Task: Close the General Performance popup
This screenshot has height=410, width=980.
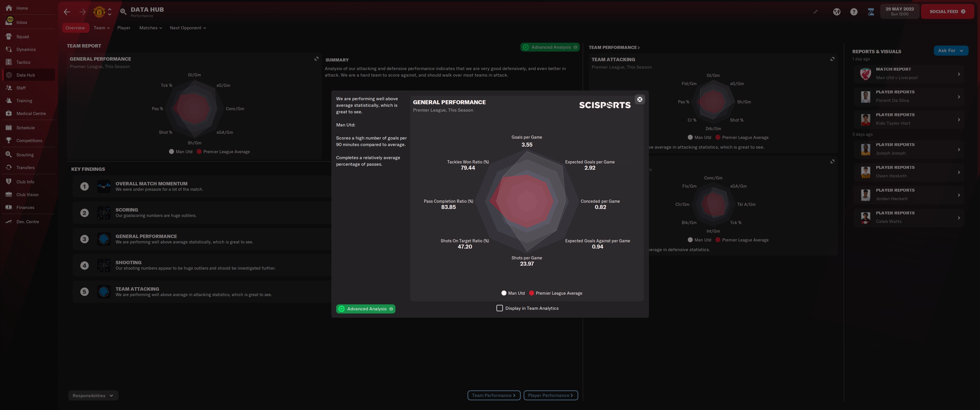Action: pos(640,99)
